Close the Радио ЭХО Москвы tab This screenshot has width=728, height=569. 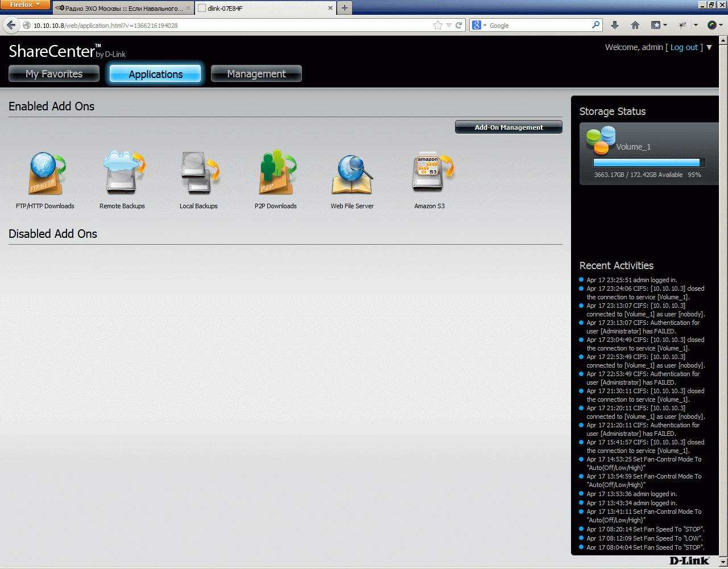click(x=189, y=9)
